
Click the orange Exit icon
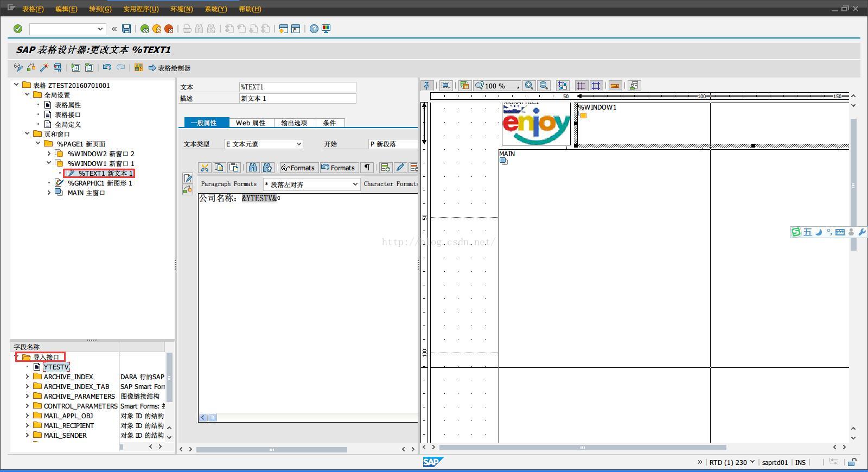click(x=157, y=29)
